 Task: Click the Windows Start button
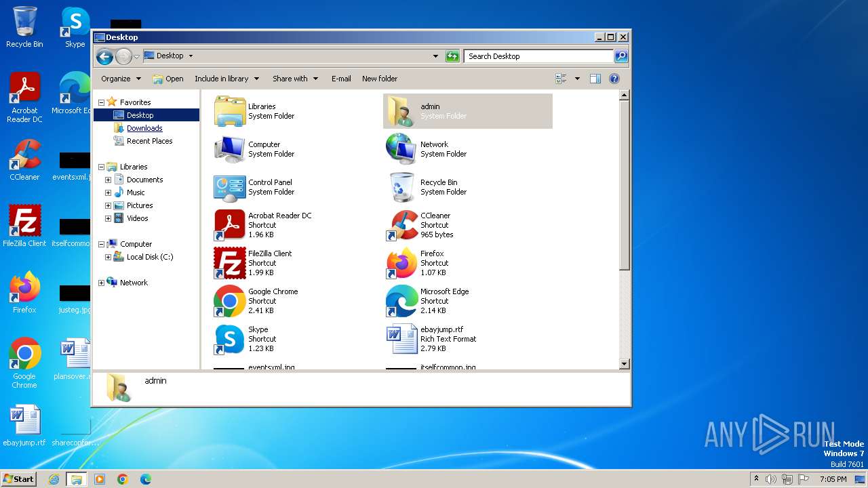tap(19, 479)
